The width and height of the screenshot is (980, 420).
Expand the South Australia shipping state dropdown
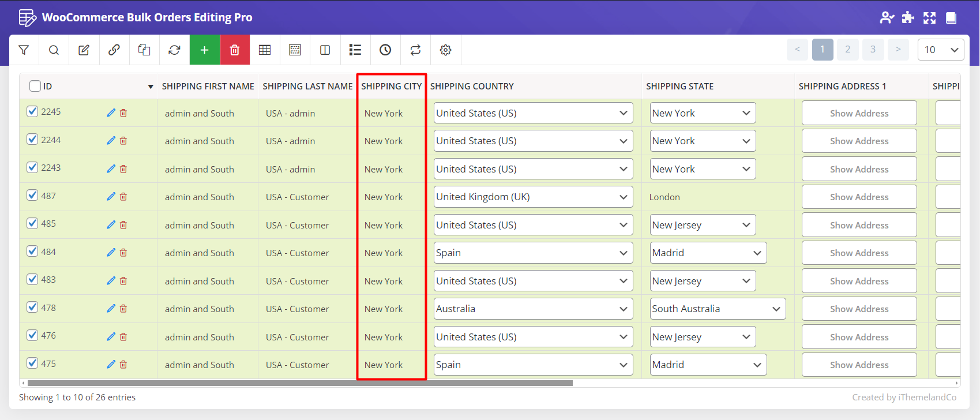pos(717,309)
